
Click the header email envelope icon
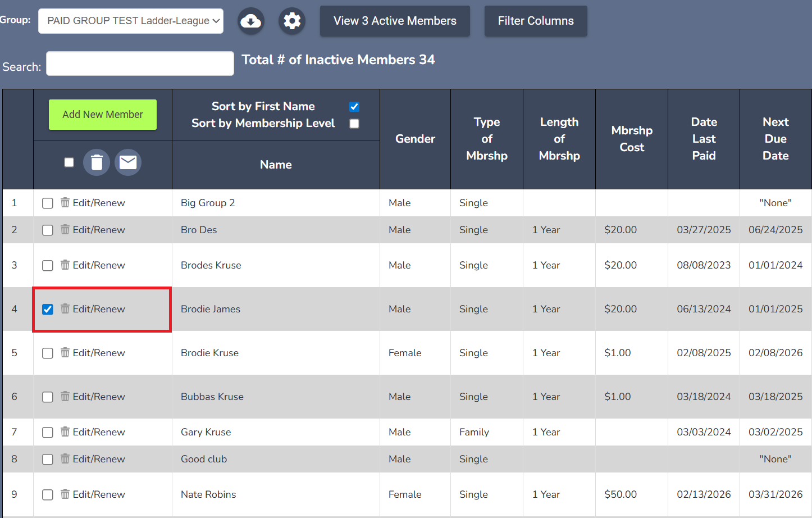pyautogui.click(x=128, y=162)
